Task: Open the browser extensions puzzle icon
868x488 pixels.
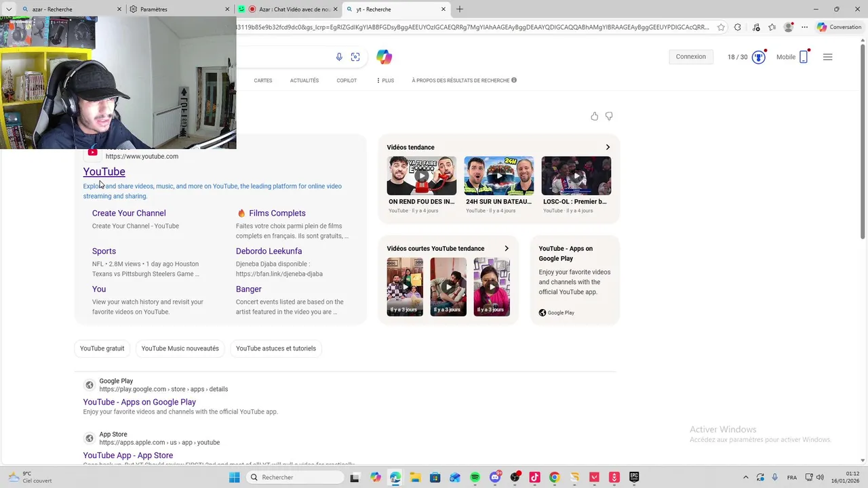Action: (738, 27)
